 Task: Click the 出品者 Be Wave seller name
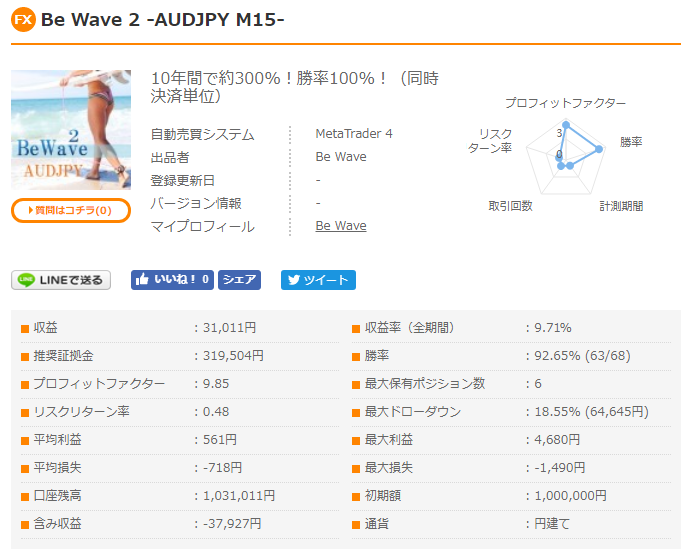coord(341,157)
